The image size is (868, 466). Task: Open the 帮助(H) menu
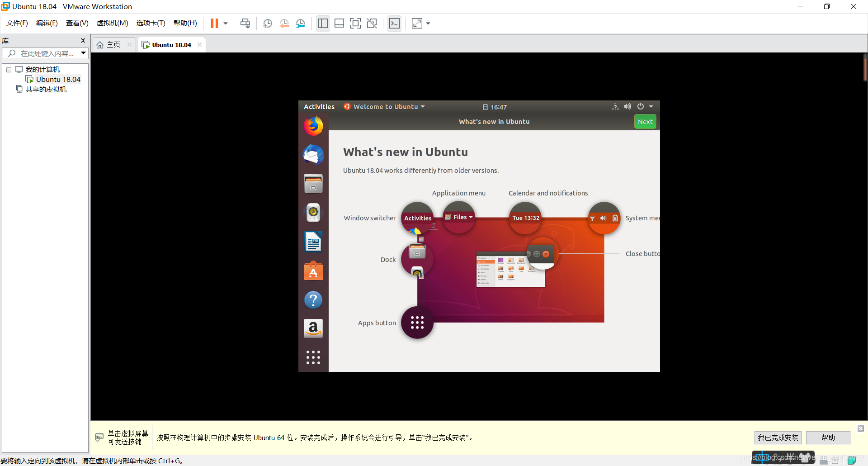click(185, 23)
